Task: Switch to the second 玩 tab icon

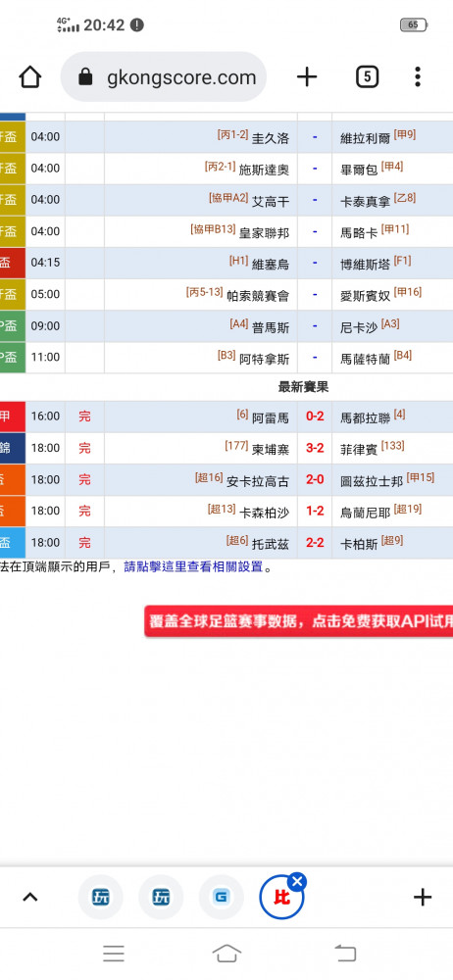Action: tap(161, 898)
